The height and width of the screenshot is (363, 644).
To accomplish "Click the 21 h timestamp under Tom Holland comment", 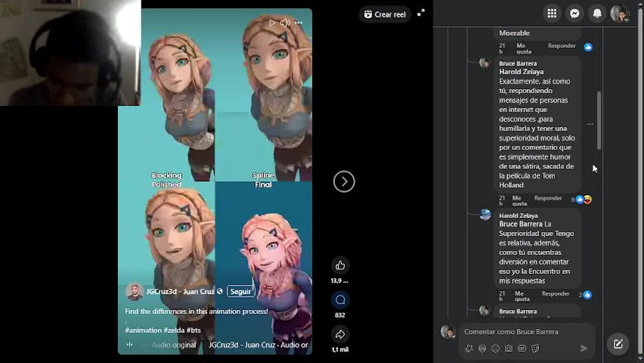I will pos(501,201).
